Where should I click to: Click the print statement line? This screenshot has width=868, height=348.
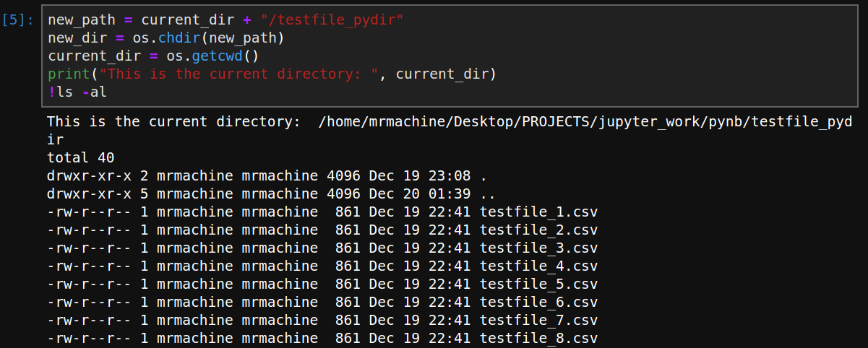click(272, 74)
